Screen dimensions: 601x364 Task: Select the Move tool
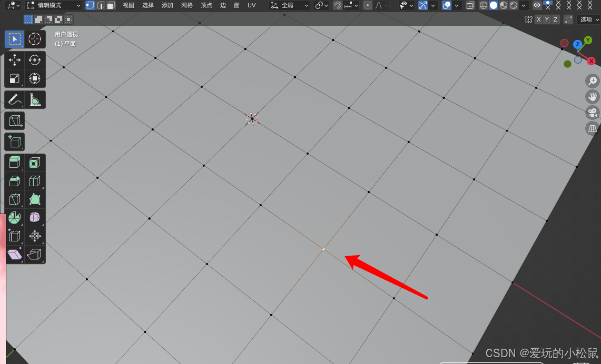point(15,60)
